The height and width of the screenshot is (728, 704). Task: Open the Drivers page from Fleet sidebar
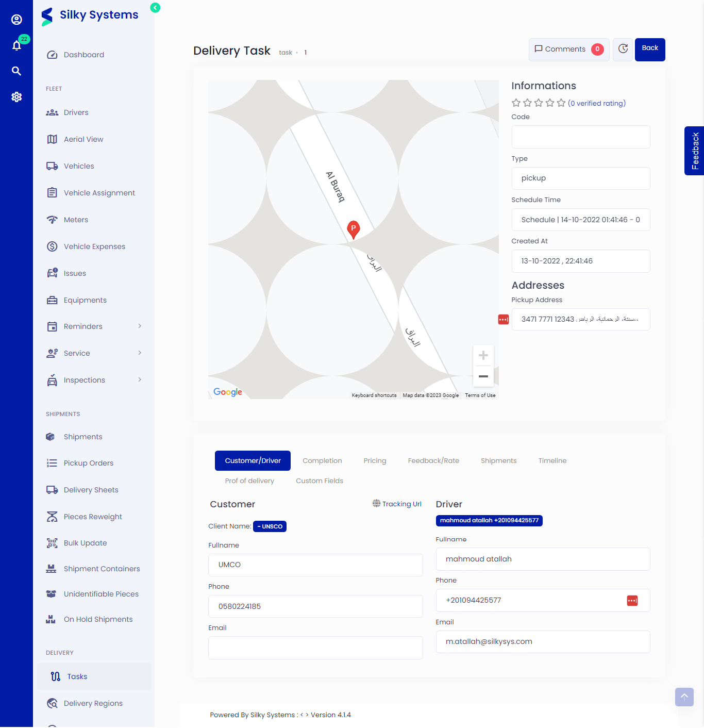[x=76, y=112]
